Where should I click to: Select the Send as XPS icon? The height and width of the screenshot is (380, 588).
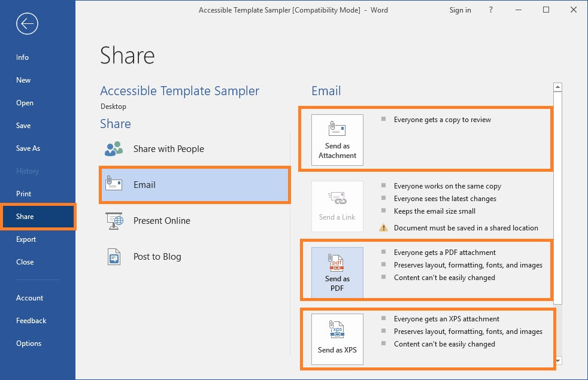tap(337, 339)
